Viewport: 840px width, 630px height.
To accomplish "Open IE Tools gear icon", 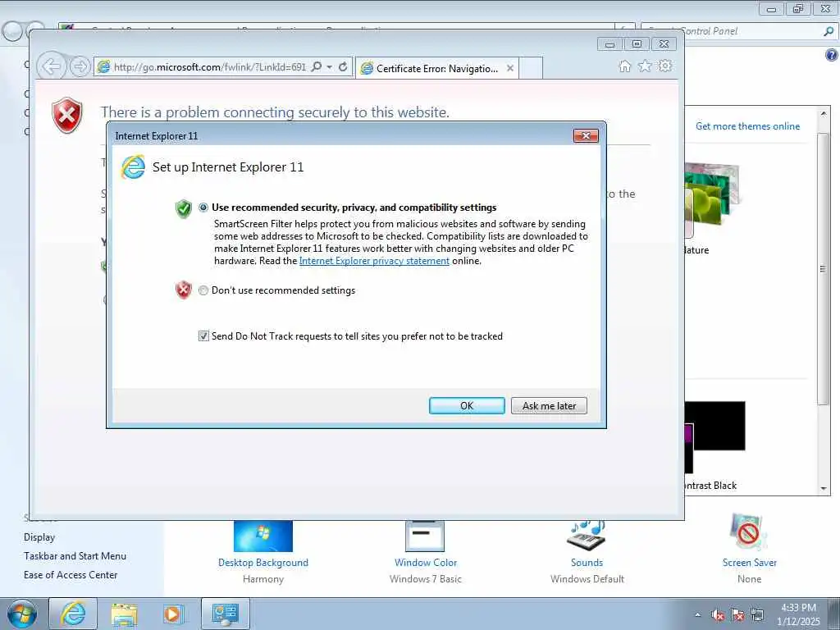I will coord(664,66).
